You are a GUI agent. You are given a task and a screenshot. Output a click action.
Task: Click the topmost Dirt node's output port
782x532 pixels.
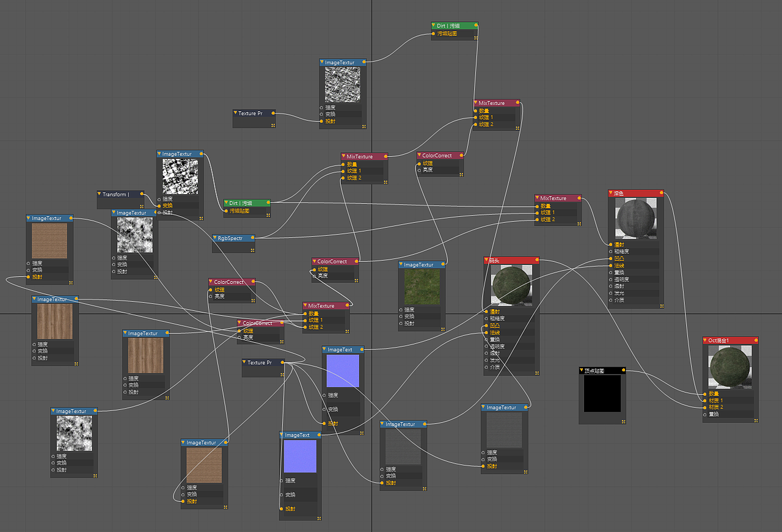tap(477, 26)
